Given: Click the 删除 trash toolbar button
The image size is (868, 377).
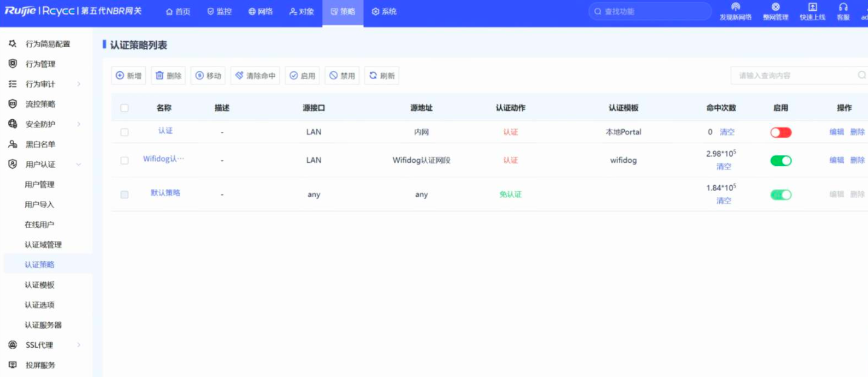Looking at the screenshot, I should (x=168, y=76).
